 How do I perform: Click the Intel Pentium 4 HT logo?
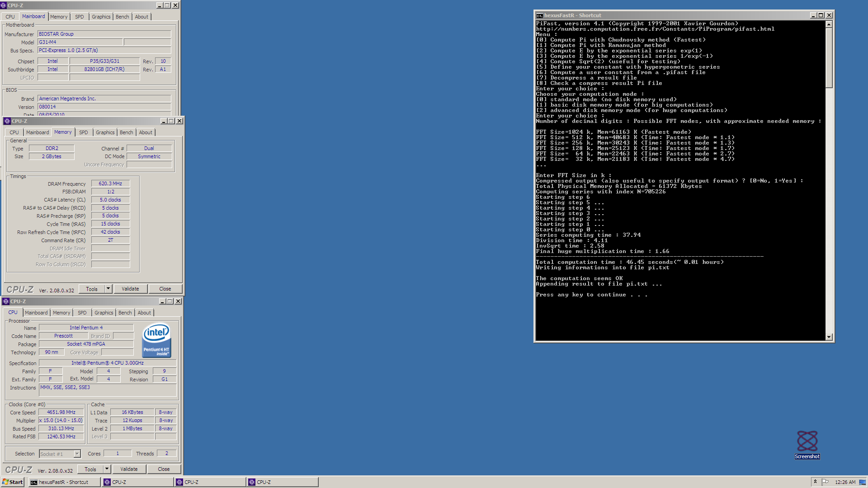[156, 340]
